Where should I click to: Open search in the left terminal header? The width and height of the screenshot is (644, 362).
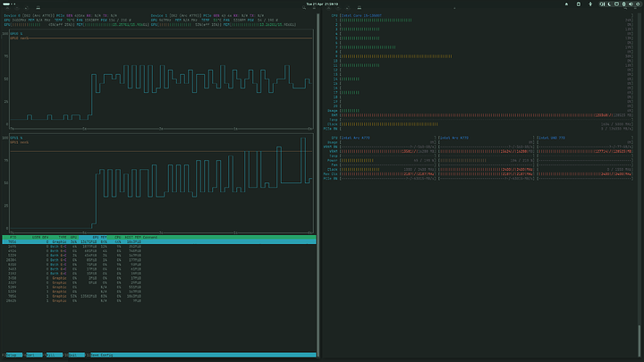pyautogui.click(x=304, y=8)
